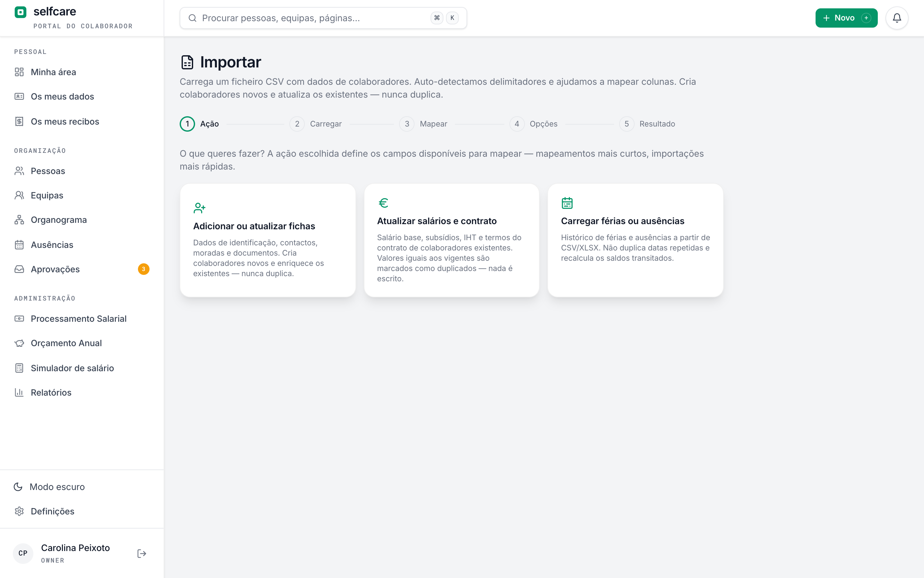Open notifications bell icon
This screenshot has width=924, height=578.
coord(897,18)
